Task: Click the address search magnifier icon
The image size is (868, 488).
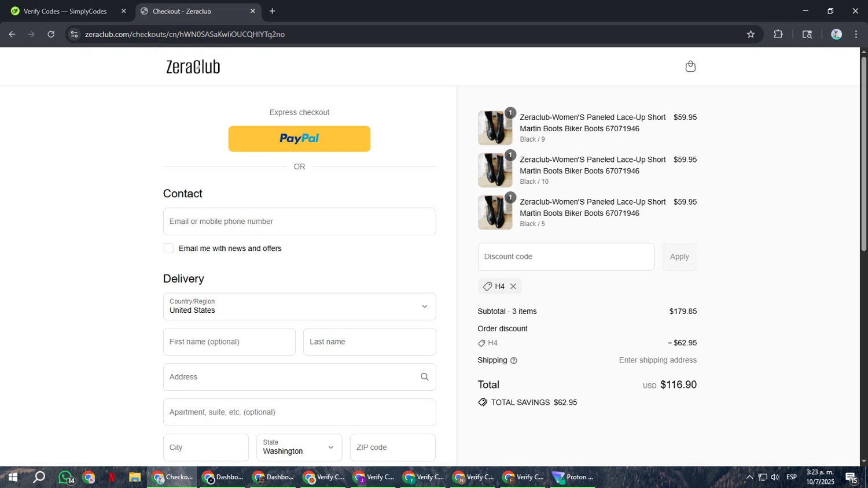Action: coord(424,377)
